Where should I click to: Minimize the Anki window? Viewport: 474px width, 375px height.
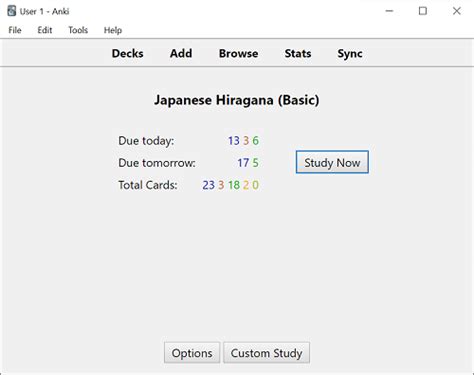389,11
